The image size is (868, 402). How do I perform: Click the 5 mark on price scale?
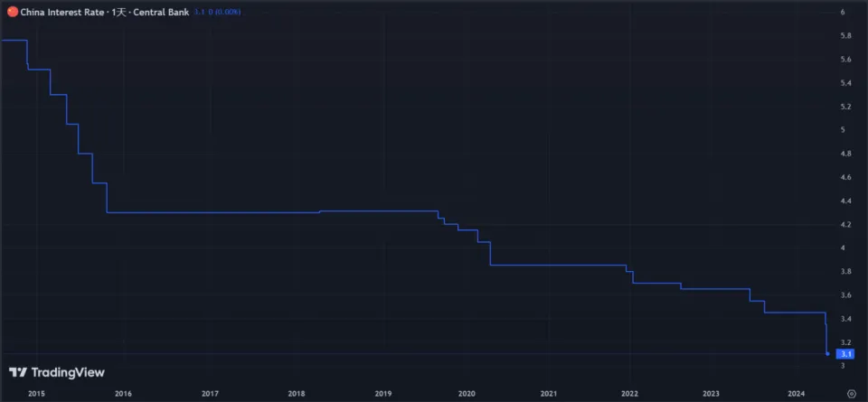pos(843,130)
